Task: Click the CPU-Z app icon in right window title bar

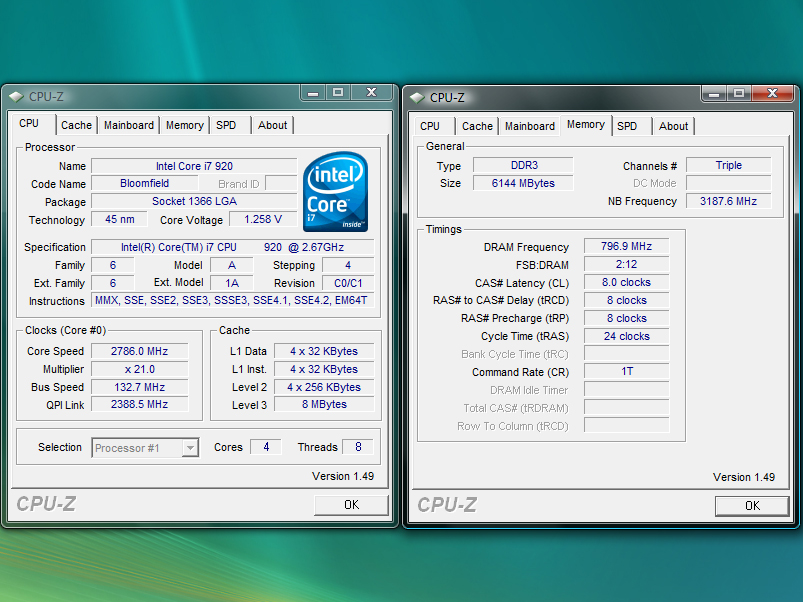Action: (x=417, y=97)
